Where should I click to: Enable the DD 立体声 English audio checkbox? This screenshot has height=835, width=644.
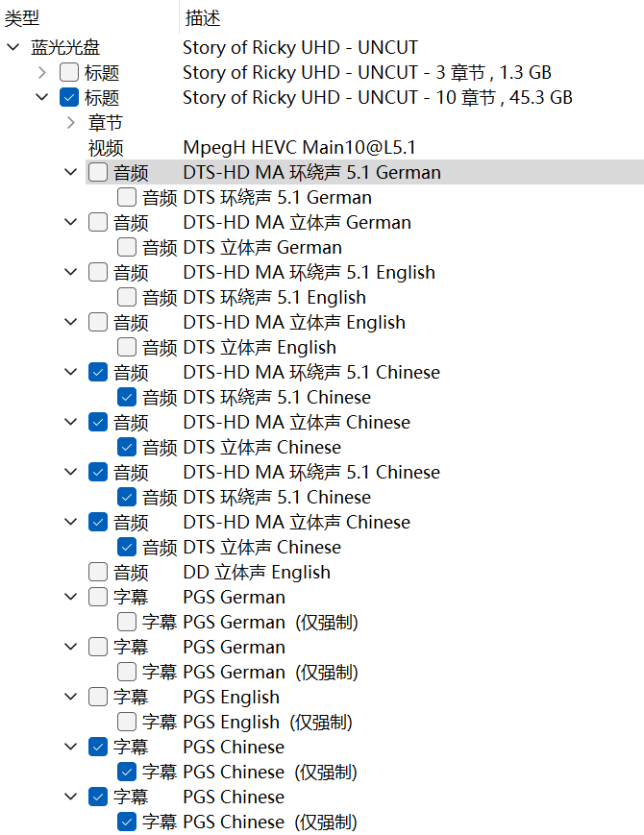tap(98, 572)
